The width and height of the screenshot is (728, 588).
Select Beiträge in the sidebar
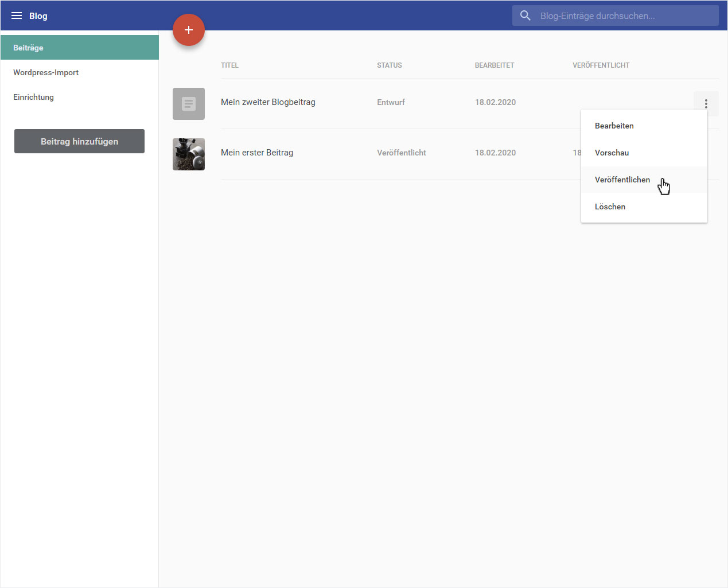(x=80, y=48)
